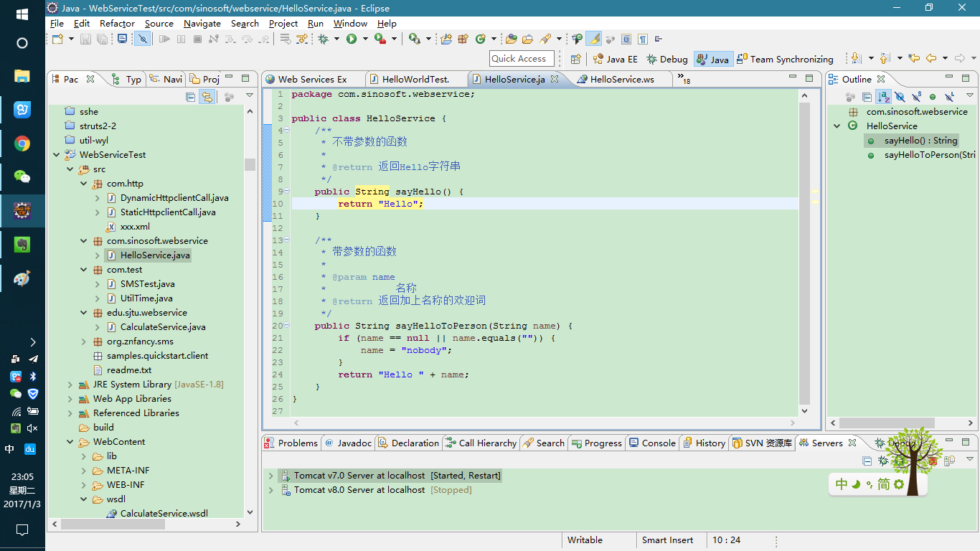This screenshot has height=551, width=980.
Task: Launch Debug with the green bug icon
Action: [323, 39]
